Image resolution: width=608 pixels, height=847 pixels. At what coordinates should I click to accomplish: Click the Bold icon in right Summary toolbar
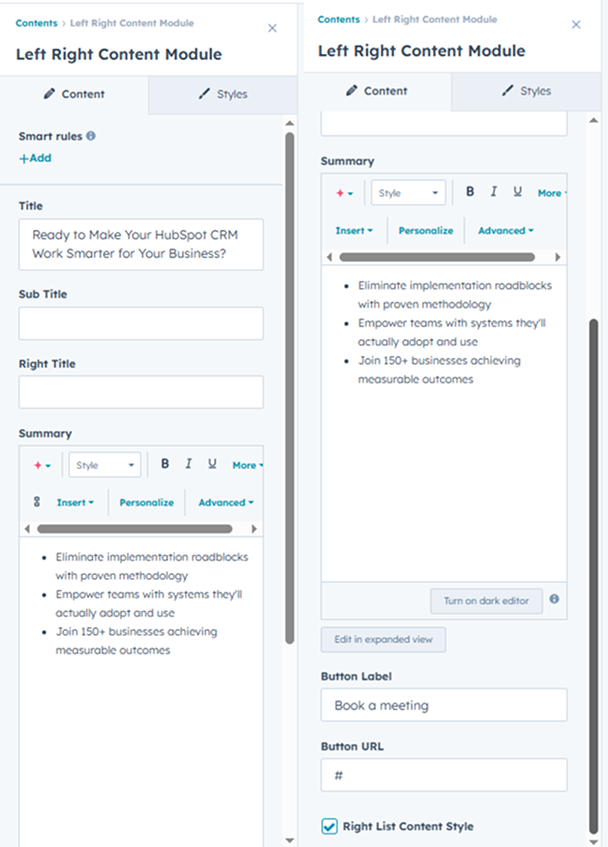tap(470, 192)
